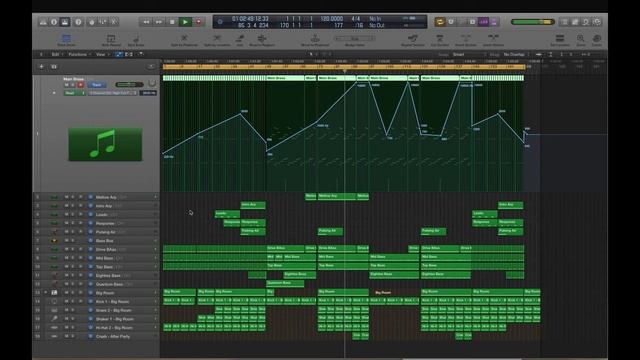
Task: Mute the Mellow Arp track
Action: 67,197
